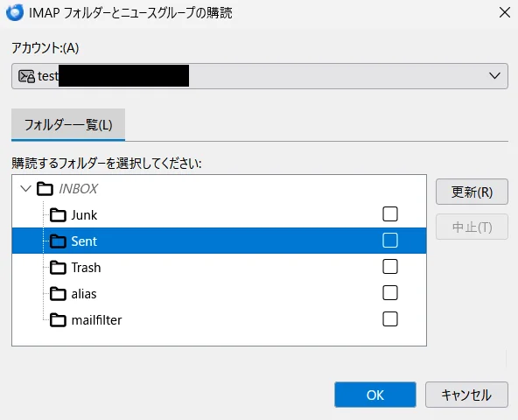Click the Junk folder icon
Viewport: 518px width, 420px height.
point(58,215)
